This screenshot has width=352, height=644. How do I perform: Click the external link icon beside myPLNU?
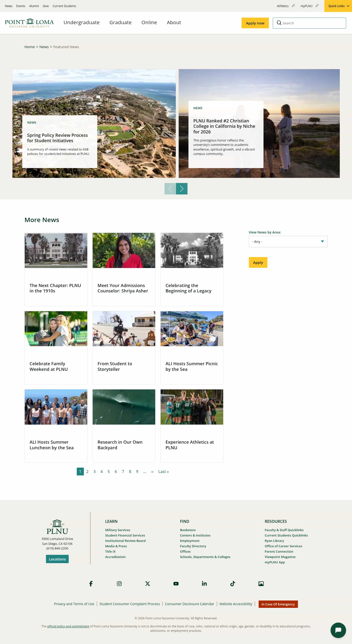point(317,6)
